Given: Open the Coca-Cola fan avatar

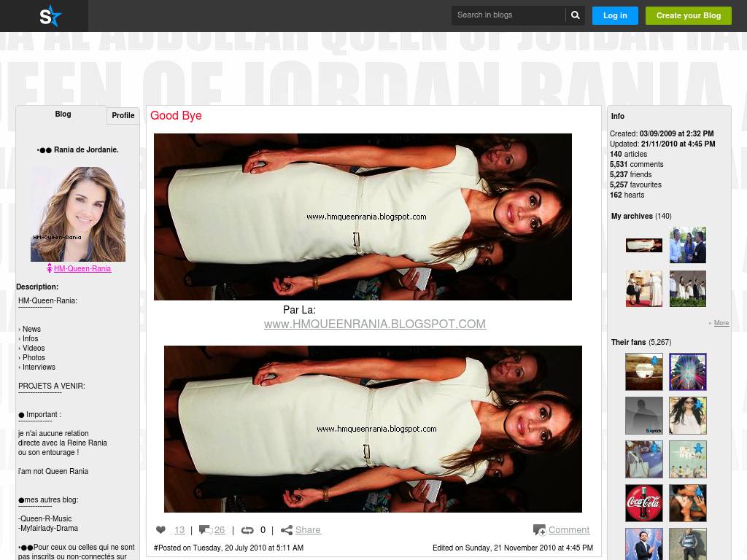Looking at the screenshot, I should pos(643,503).
